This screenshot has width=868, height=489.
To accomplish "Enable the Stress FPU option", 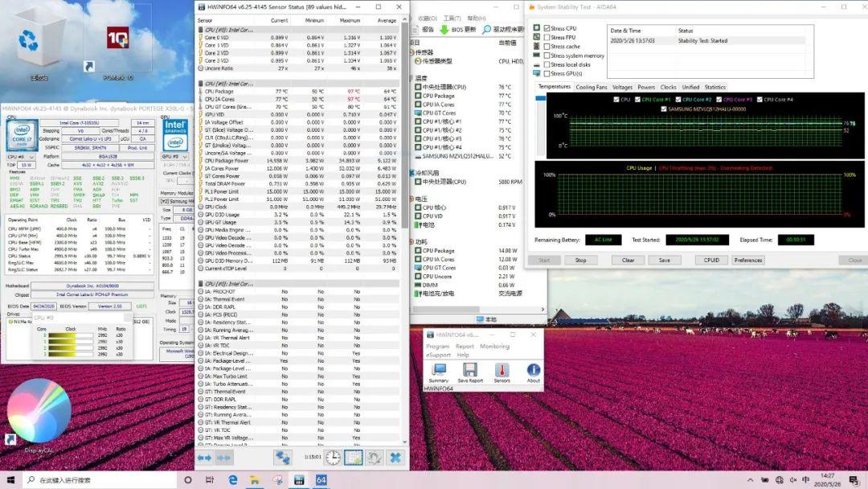I will click(548, 37).
